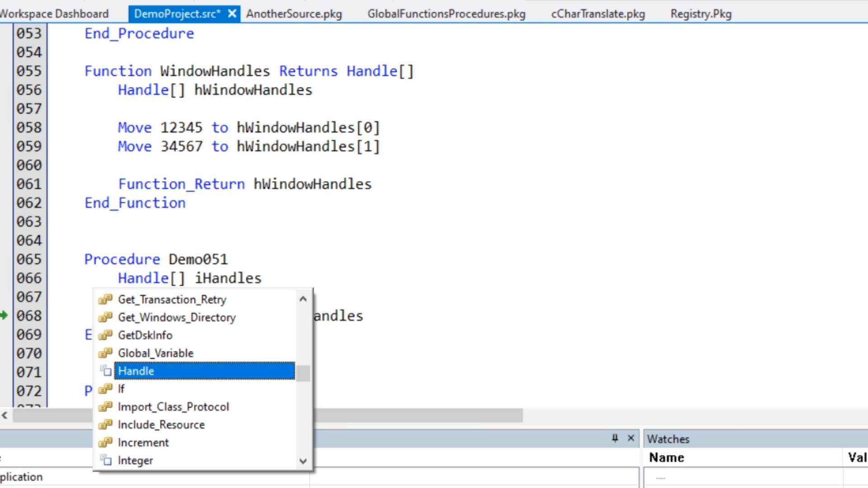Click line 068 gutter execution arrow
This screenshot has height=488, width=868.
4,315
